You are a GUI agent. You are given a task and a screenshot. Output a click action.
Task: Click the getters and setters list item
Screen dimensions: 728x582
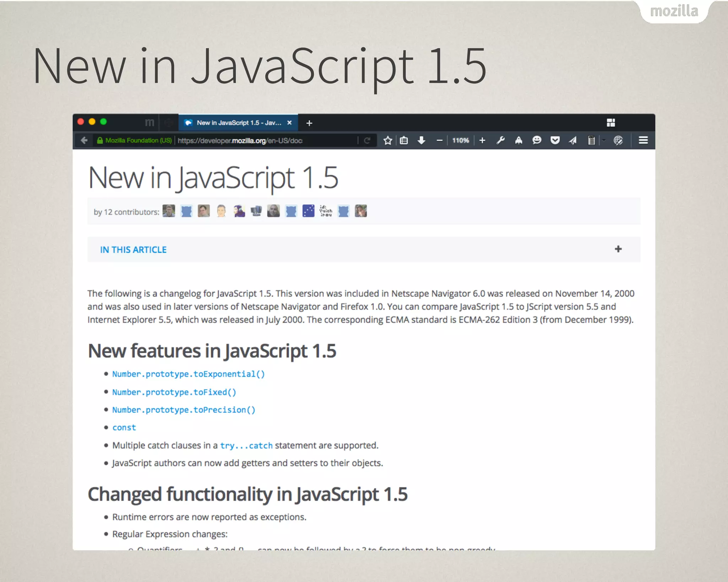[x=247, y=463]
